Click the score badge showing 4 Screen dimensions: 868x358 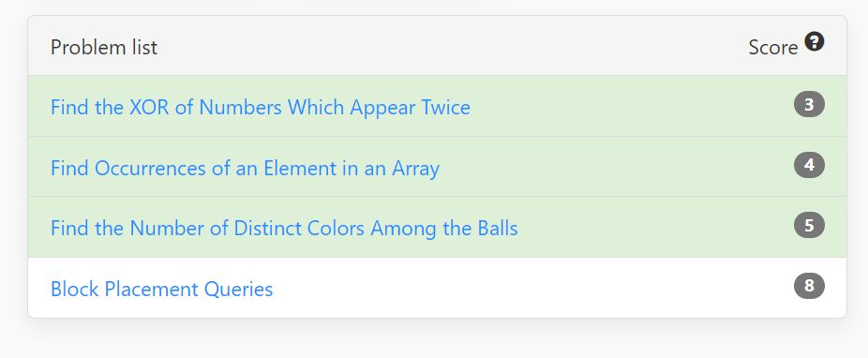tap(809, 165)
